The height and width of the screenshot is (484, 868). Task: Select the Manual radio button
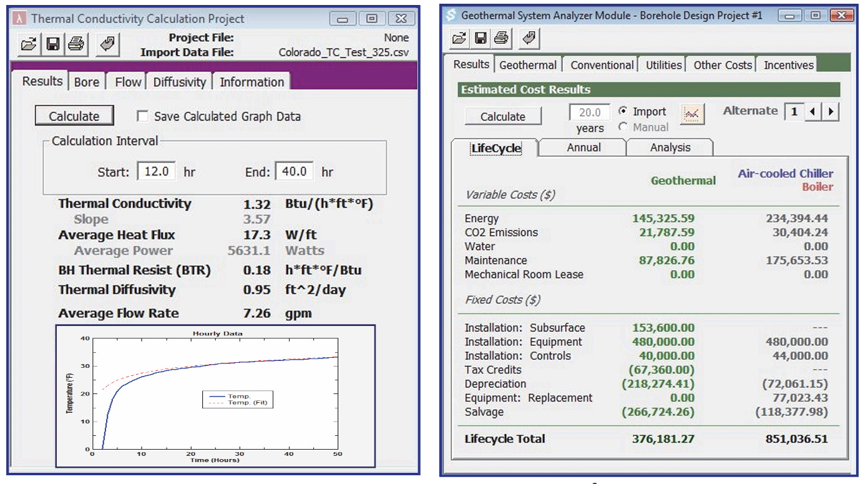(623, 127)
